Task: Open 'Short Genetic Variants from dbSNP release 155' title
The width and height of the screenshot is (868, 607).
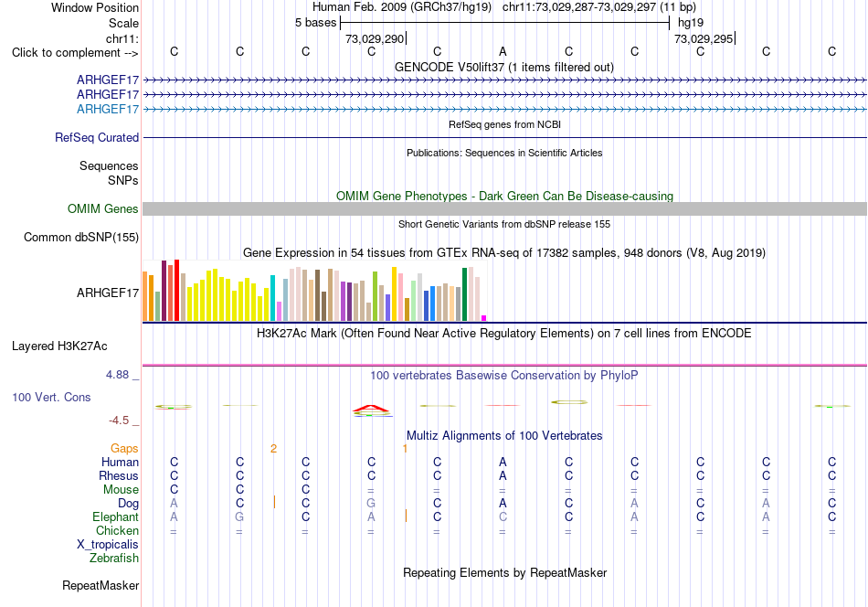Action: 504,224
